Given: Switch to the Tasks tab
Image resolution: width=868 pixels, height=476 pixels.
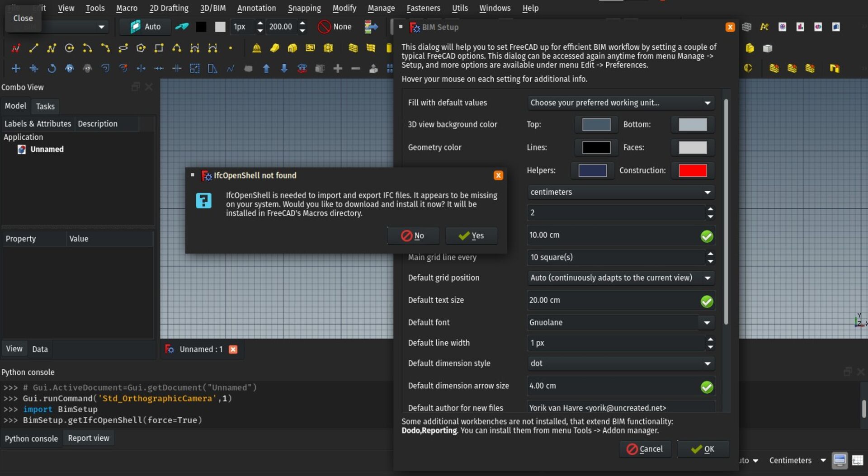Looking at the screenshot, I should pyautogui.click(x=45, y=106).
